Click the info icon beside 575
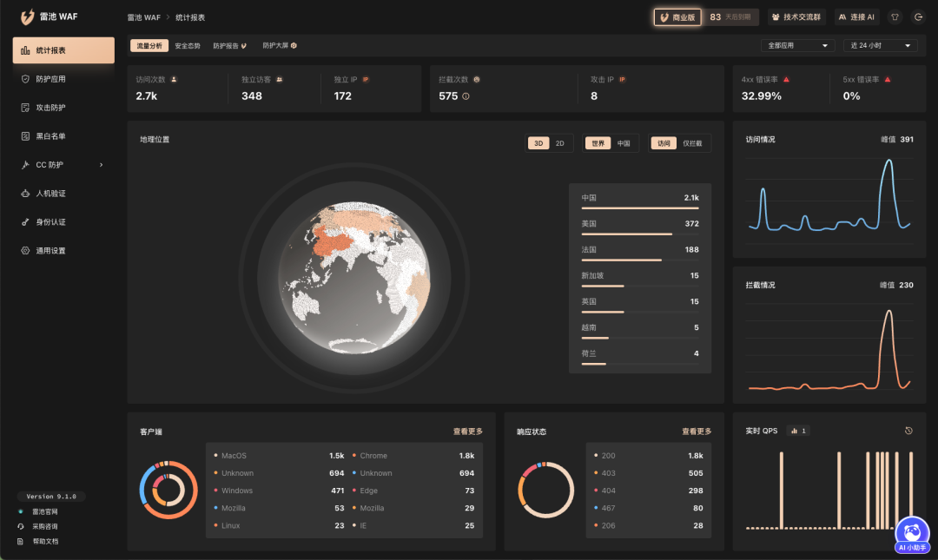 coord(466,96)
